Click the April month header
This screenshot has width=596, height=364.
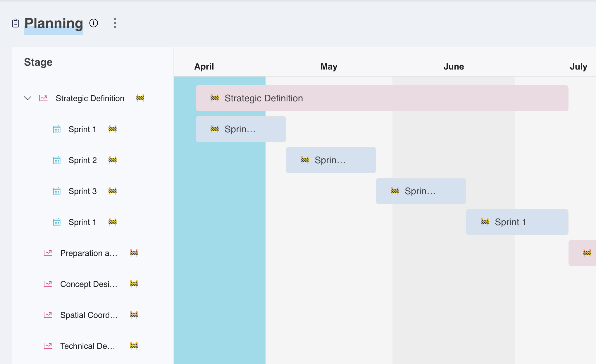click(204, 67)
